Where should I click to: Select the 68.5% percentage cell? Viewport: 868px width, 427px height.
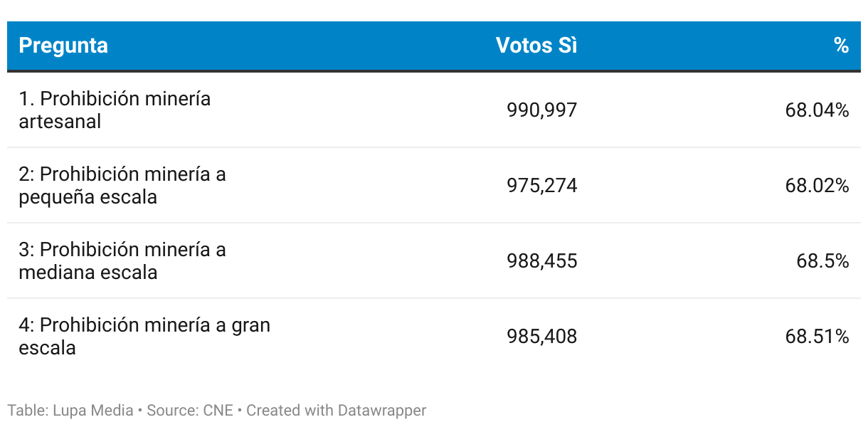[x=822, y=261]
